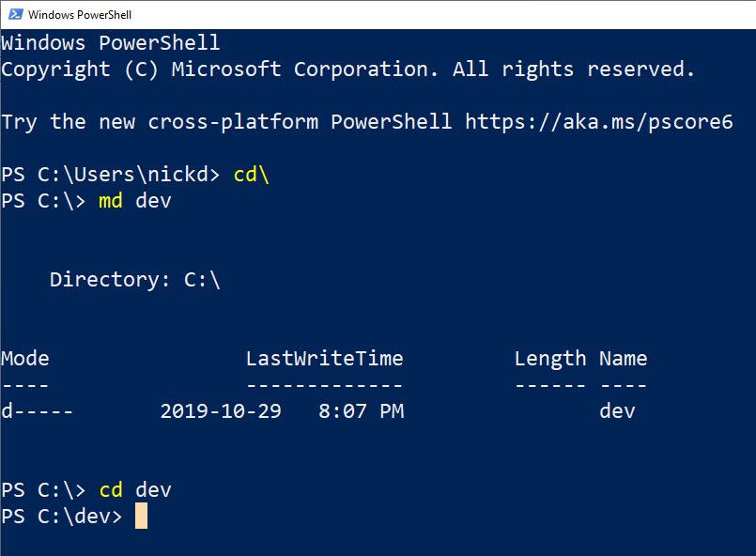Open the aka.ms/pscore6 link
Screen dimensions: 756x556
click(x=598, y=122)
